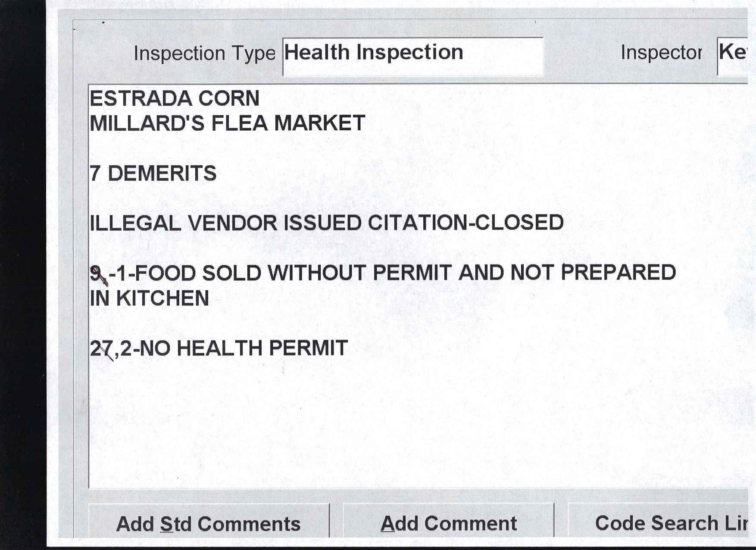756x550 pixels.
Task: Click the Inspector label text
Action: click(661, 53)
